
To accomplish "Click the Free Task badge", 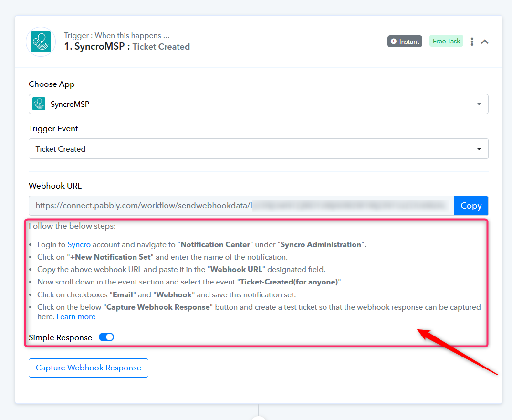I will [x=446, y=41].
